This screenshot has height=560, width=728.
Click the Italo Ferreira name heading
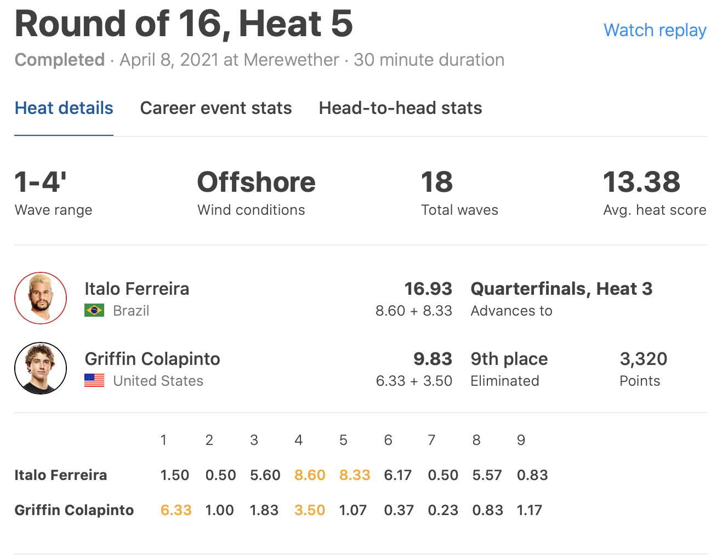[x=136, y=289]
